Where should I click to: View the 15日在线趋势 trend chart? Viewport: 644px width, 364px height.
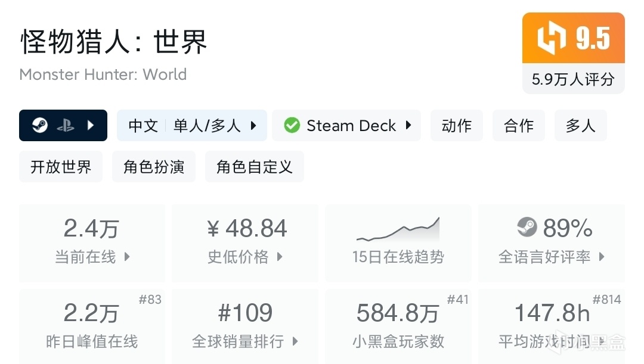(398, 231)
